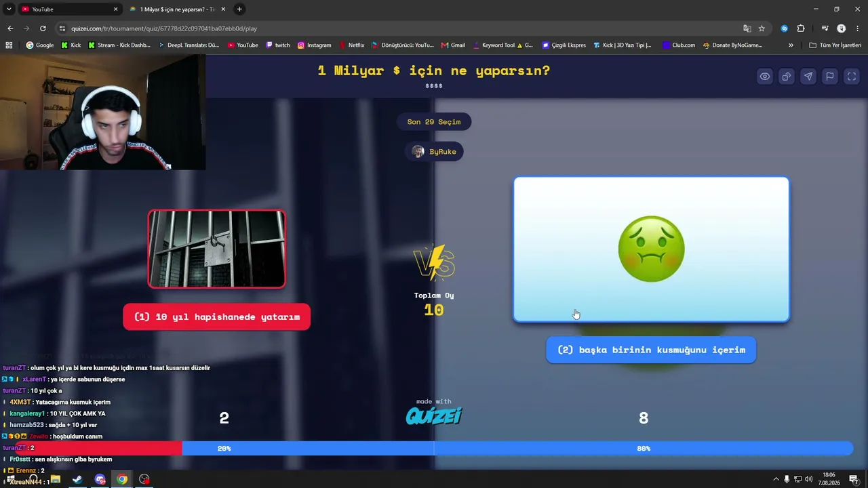Screen dimensions: 868x488
Task: Open the ByRuke creator profile chip
Action: click(434, 151)
